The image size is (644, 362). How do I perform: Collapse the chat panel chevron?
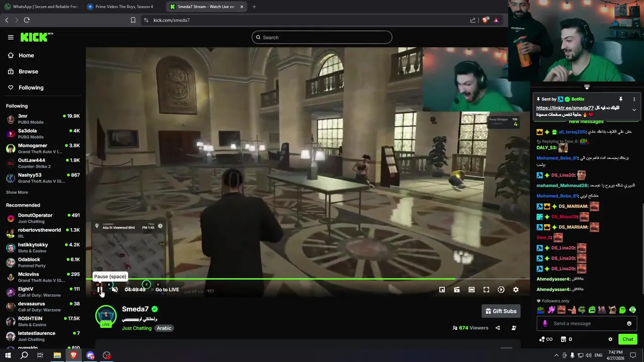point(587,87)
